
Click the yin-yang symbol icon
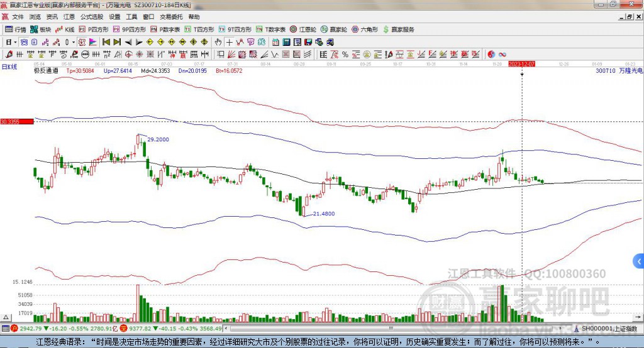click(x=491, y=54)
